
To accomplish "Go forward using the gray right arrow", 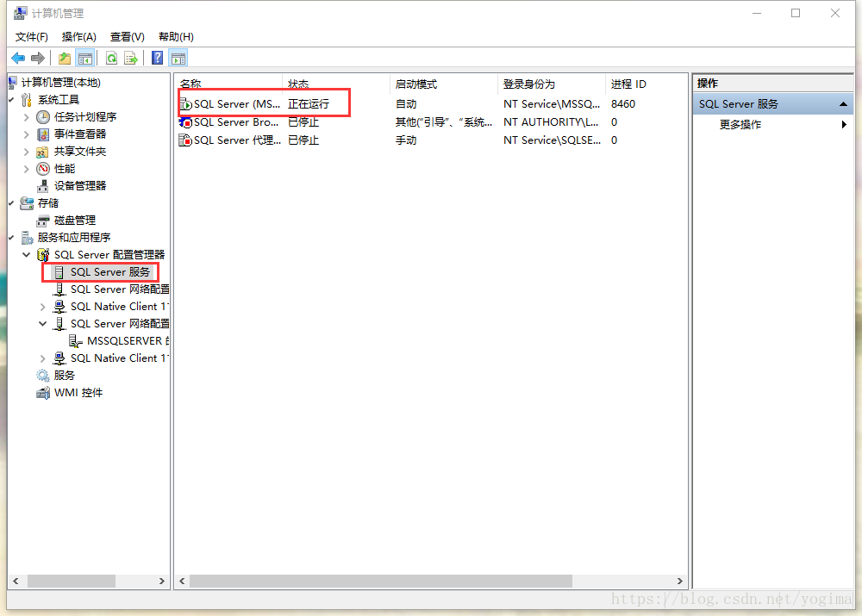I will [x=38, y=59].
